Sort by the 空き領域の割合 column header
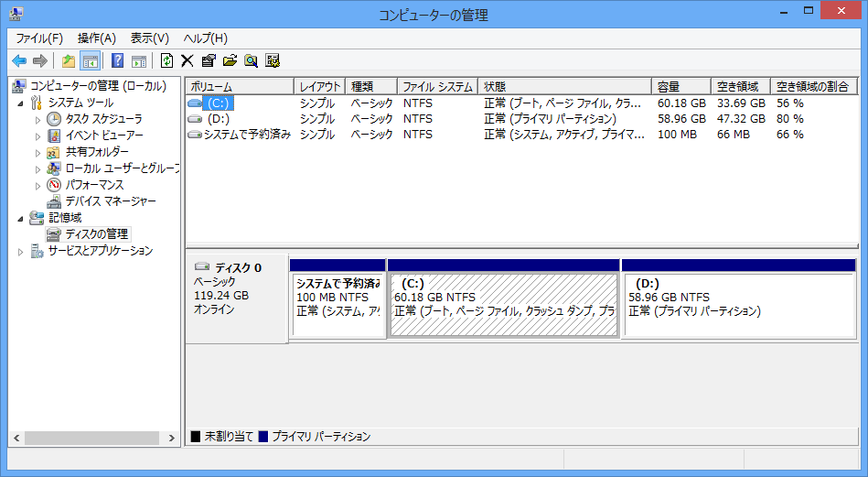Viewport: 868px width, 477px height. click(x=814, y=86)
